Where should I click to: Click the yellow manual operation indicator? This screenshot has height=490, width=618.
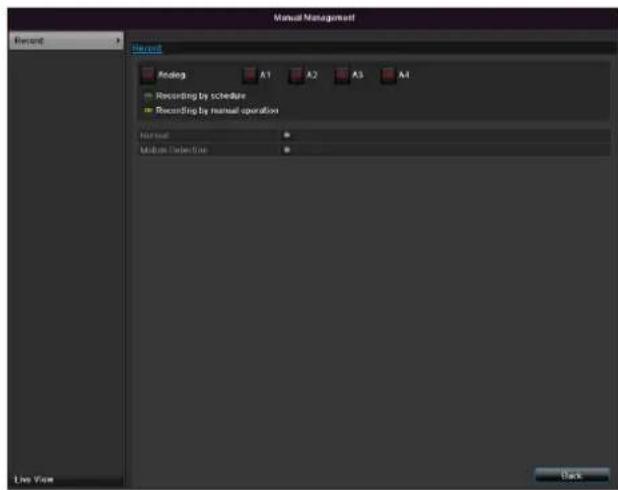click(146, 109)
